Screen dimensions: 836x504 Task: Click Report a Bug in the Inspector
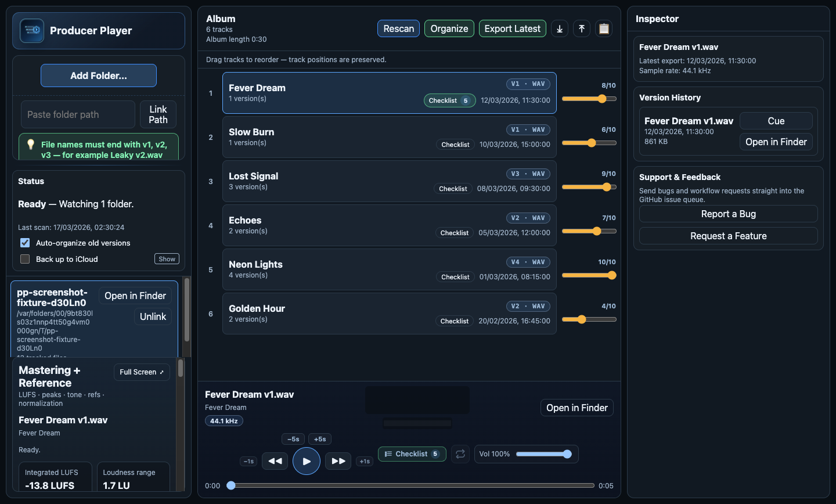pos(728,214)
